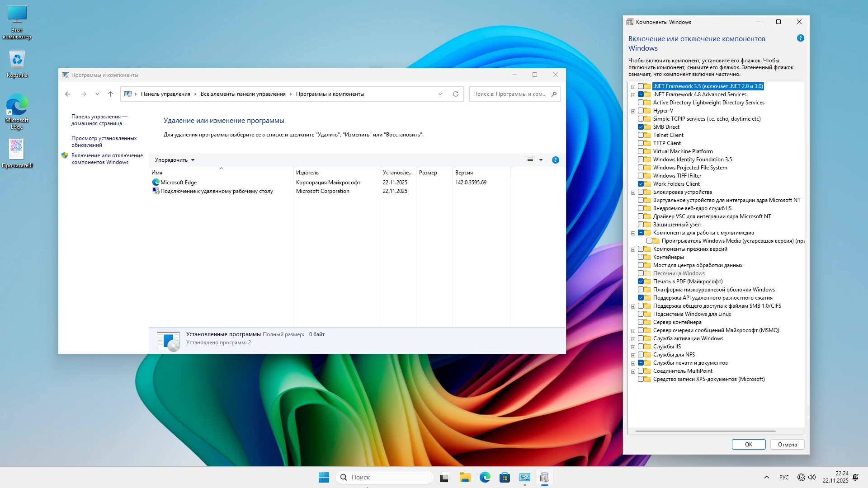The width and height of the screenshot is (868, 488).
Task: Open the Упорядочить dropdown menu
Action: pos(175,160)
